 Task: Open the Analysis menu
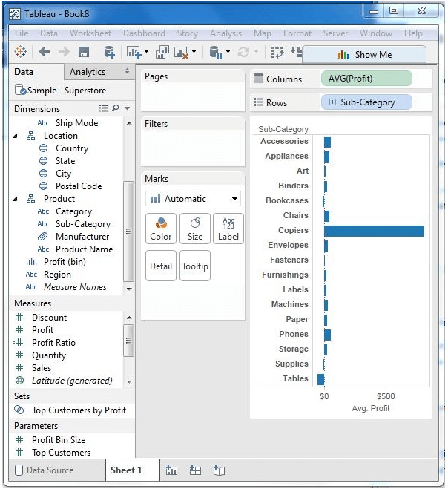tap(225, 33)
